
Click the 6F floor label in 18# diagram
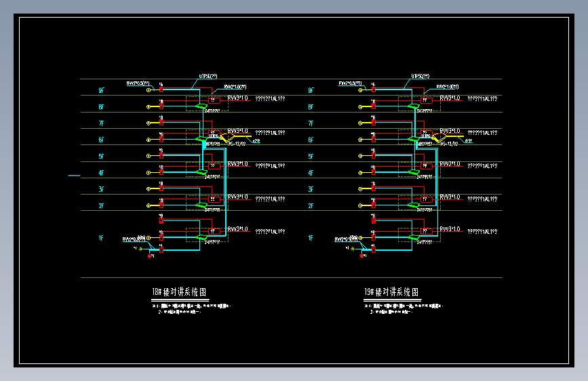click(101, 140)
